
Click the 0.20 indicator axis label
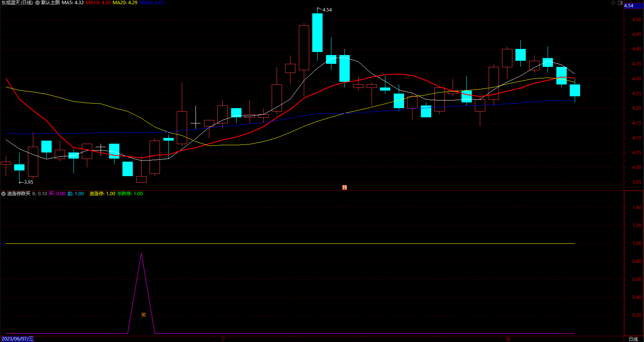[637, 315]
